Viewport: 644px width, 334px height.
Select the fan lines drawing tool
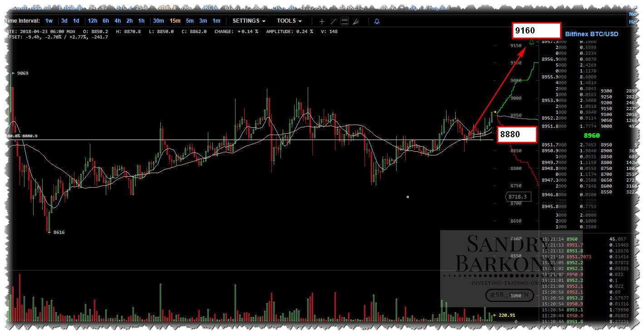pos(356,21)
